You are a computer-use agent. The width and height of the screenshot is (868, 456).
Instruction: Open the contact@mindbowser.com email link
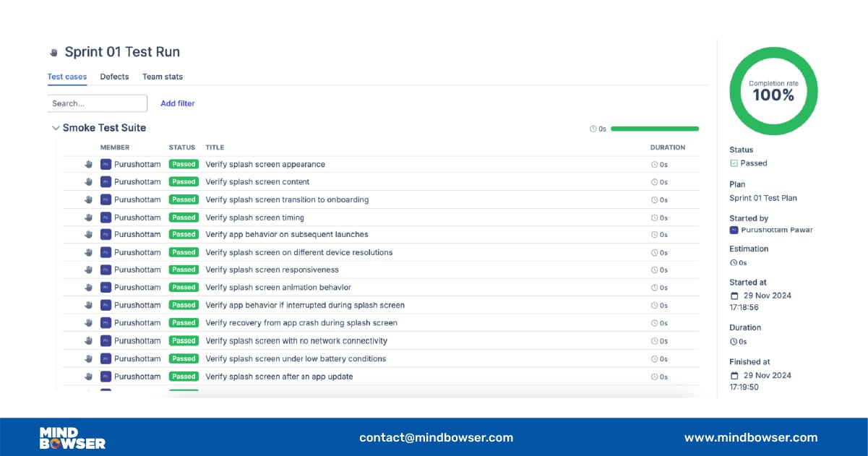pyautogui.click(x=436, y=437)
